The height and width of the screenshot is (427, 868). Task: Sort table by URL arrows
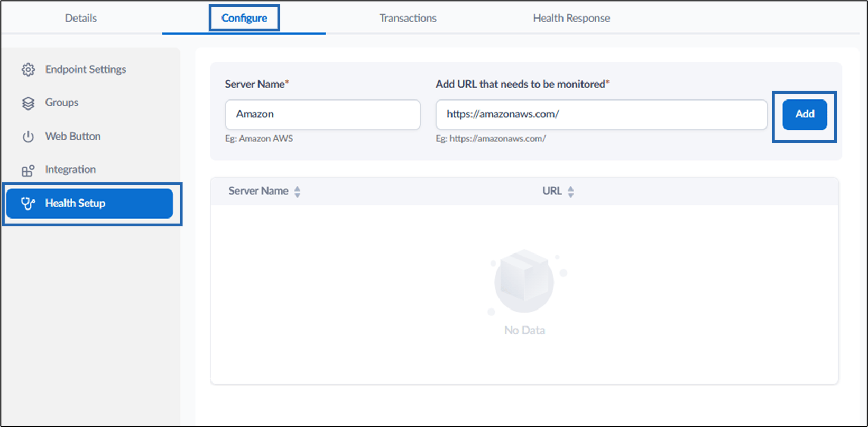click(571, 192)
